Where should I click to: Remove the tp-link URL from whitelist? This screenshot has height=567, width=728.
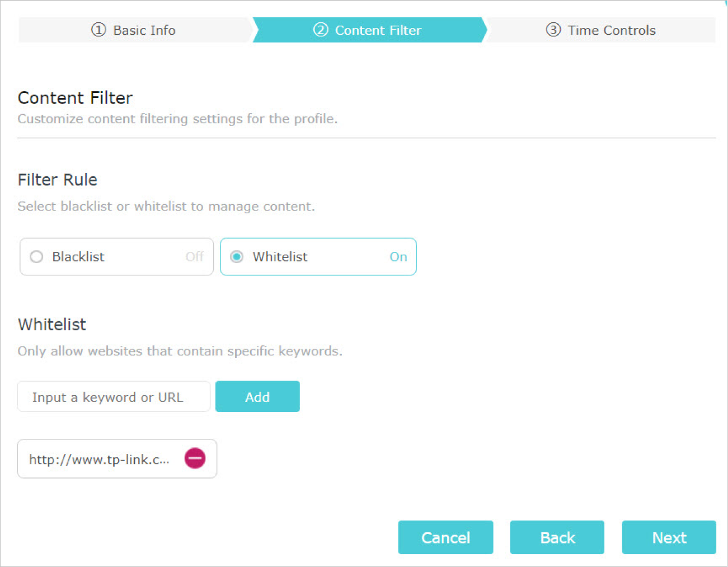[195, 458]
